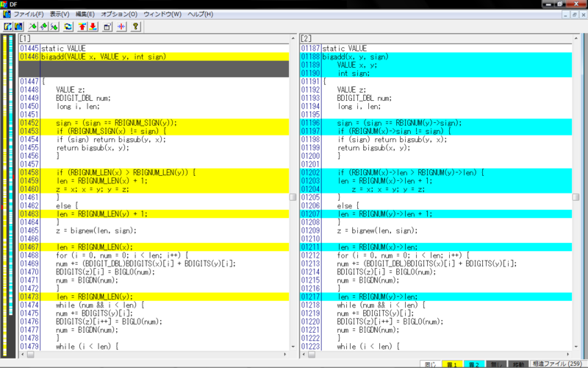Image resolution: width=588 pixels, height=368 pixels.
Task: Click left pane vertical scrollbar up arrow
Action: click(293, 38)
